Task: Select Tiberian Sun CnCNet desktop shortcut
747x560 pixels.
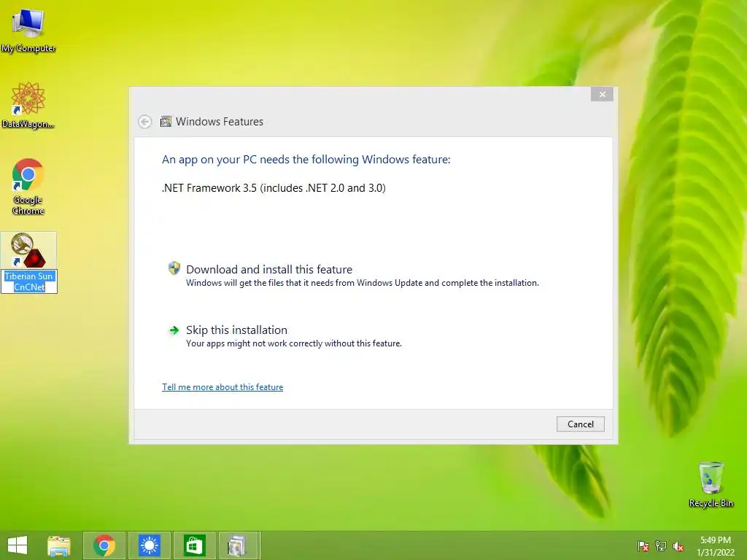Action: pos(29,262)
